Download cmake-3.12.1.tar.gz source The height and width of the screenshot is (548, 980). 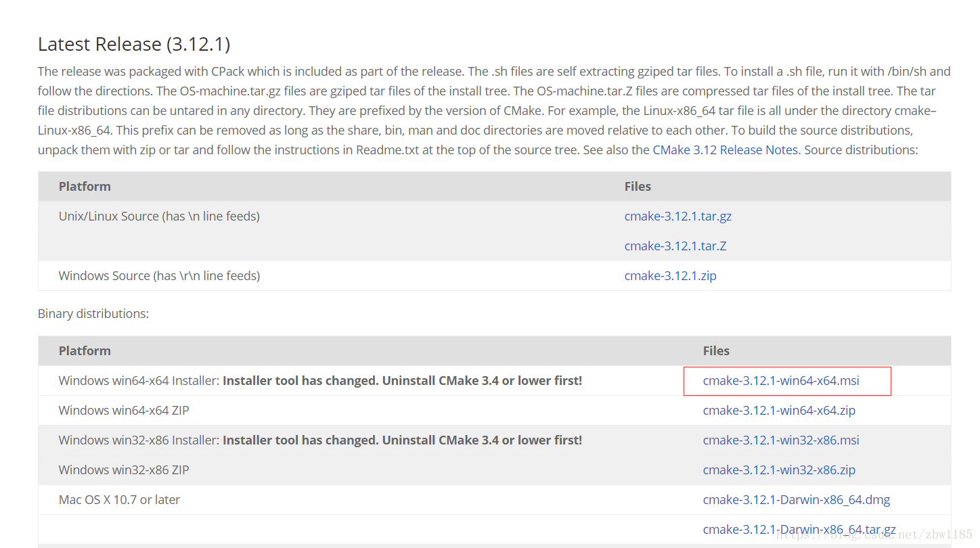coord(678,216)
